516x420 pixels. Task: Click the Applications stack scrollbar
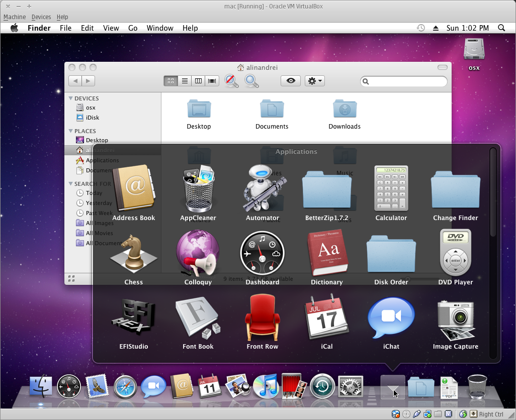point(493,191)
